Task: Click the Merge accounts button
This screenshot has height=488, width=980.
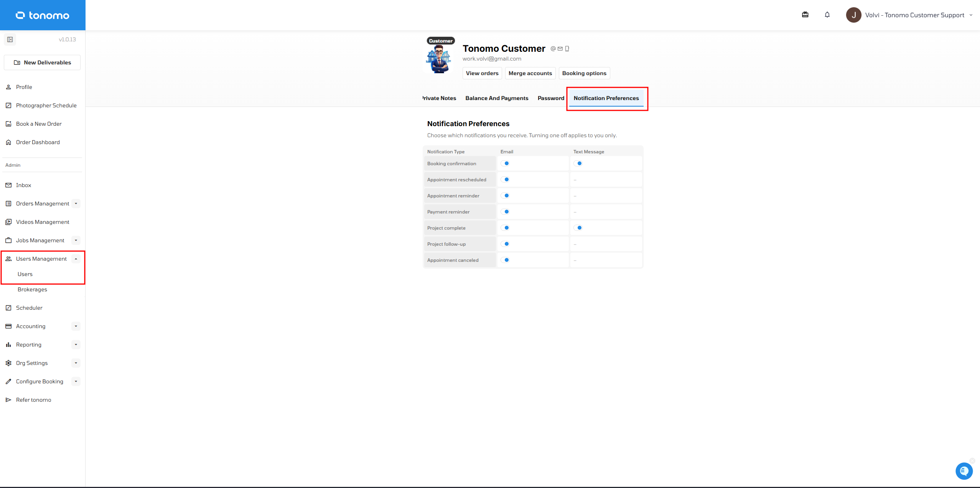Action: (530, 73)
